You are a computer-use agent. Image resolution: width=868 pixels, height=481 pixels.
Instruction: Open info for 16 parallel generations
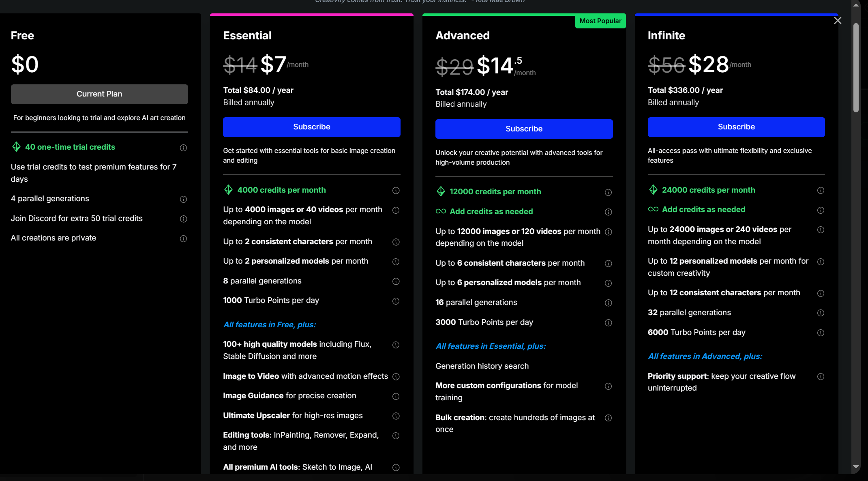(608, 303)
